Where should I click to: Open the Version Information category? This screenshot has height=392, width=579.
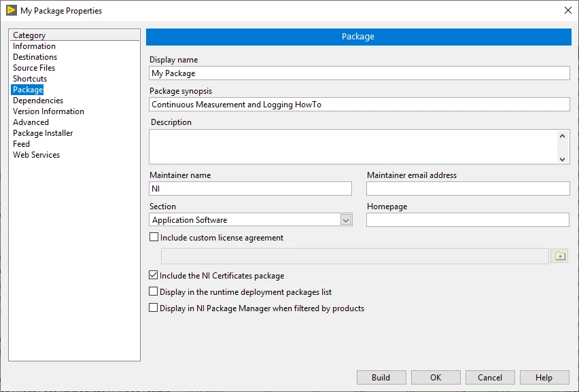[x=48, y=111]
